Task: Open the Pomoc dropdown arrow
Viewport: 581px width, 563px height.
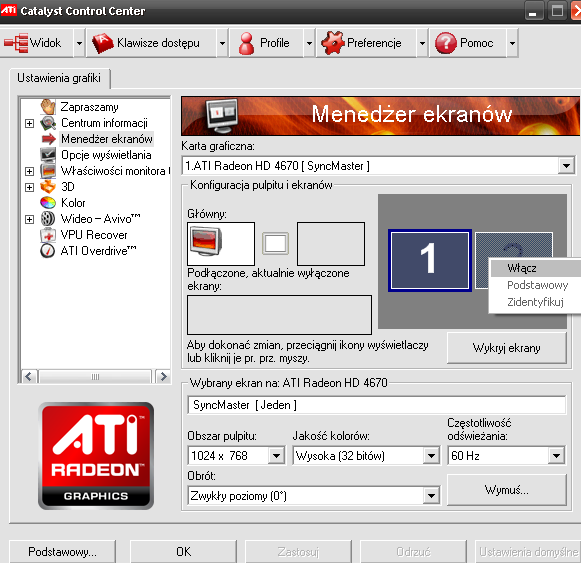Action: point(512,43)
